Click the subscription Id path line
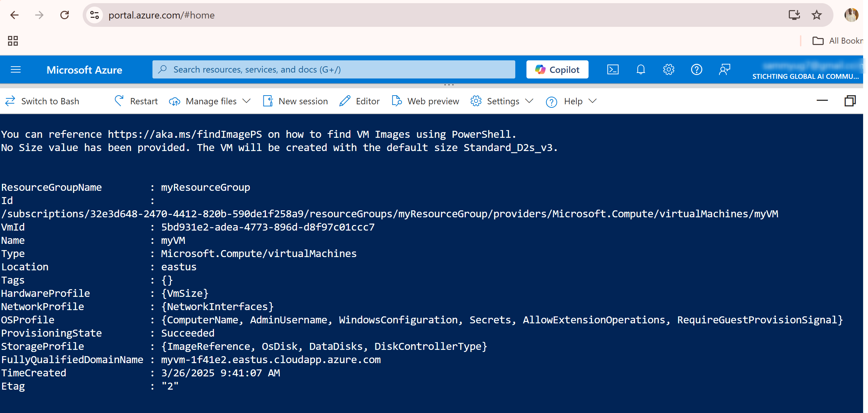 point(390,214)
